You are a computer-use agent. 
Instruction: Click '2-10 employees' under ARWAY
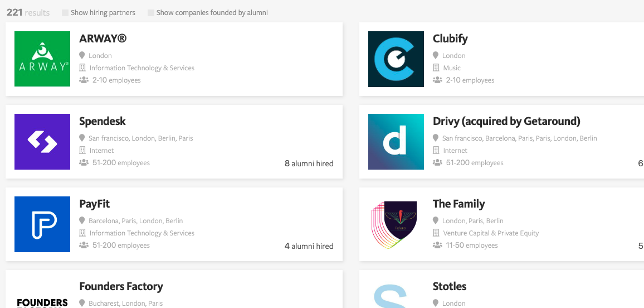pyautogui.click(x=116, y=80)
